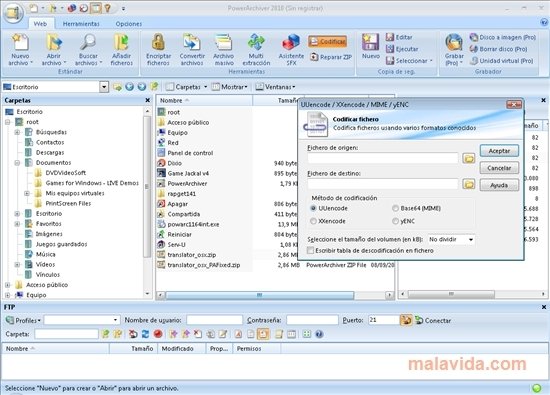Open help icon at ribbon top right
Viewport: 550px width, 395px height.
(x=544, y=23)
